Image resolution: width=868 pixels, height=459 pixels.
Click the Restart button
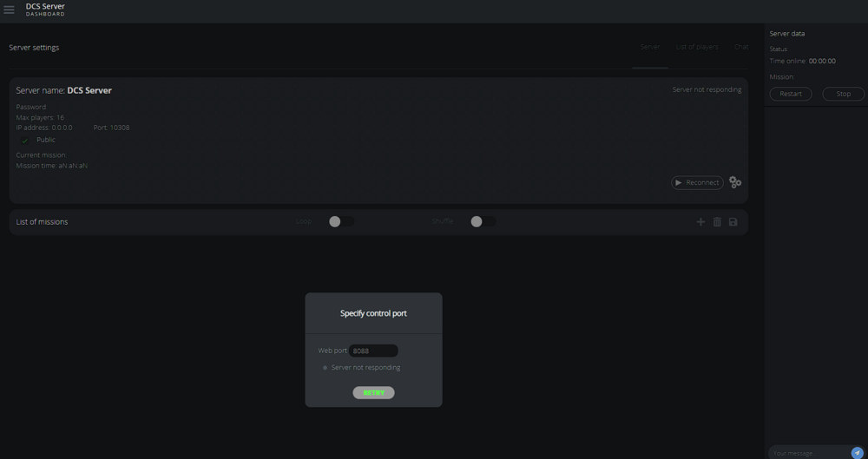click(791, 94)
